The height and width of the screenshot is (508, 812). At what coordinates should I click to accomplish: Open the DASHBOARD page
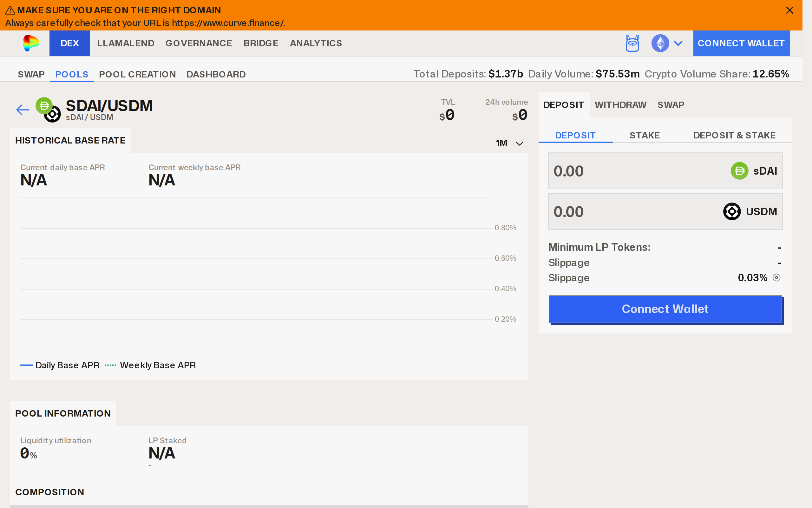tap(216, 74)
